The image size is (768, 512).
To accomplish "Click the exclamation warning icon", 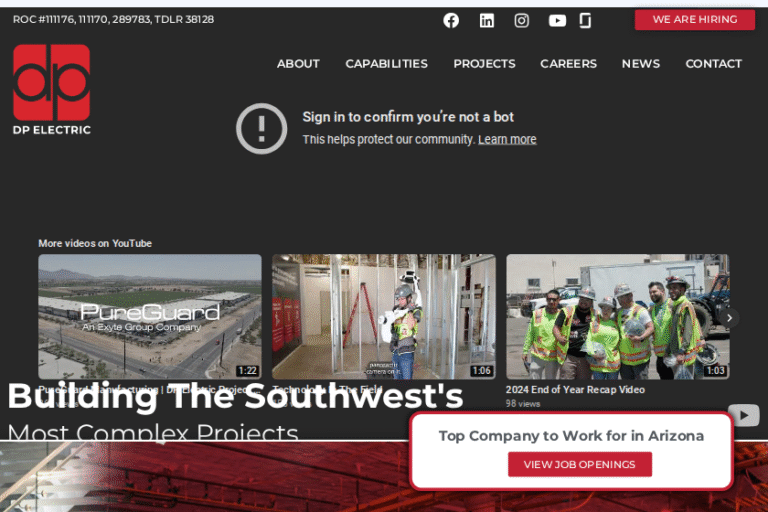I will [262, 128].
